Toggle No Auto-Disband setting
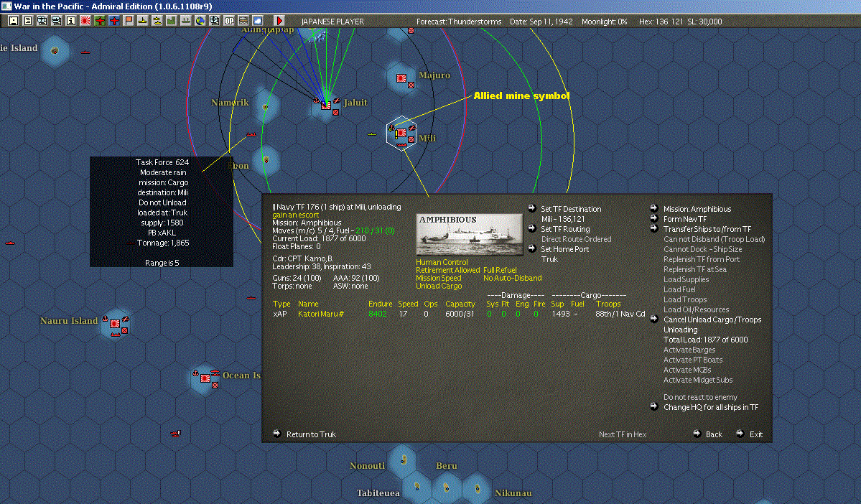The image size is (861, 504). pos(512,278)
